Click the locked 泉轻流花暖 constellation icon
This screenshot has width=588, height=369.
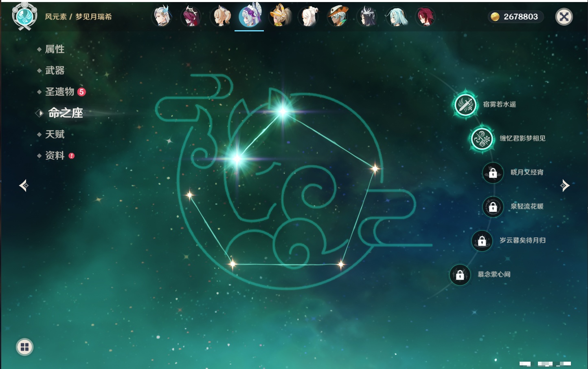coord(493,207)
